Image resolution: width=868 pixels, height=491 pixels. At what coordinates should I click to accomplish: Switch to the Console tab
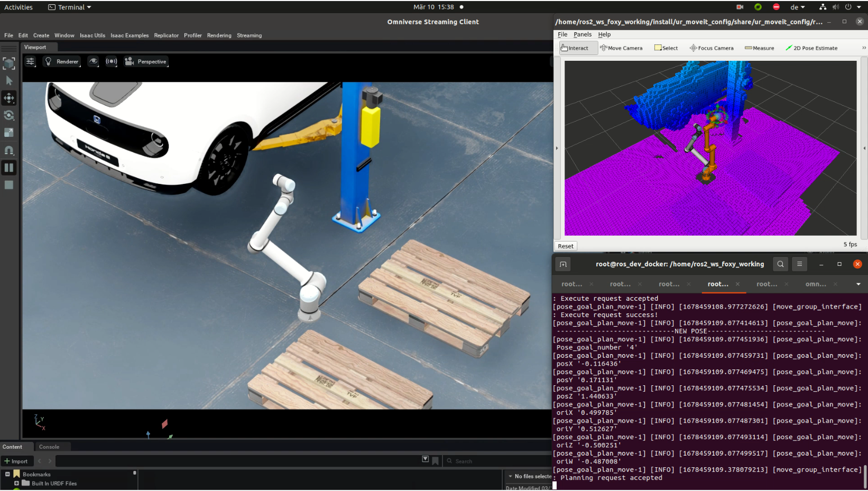pos(49,447)
